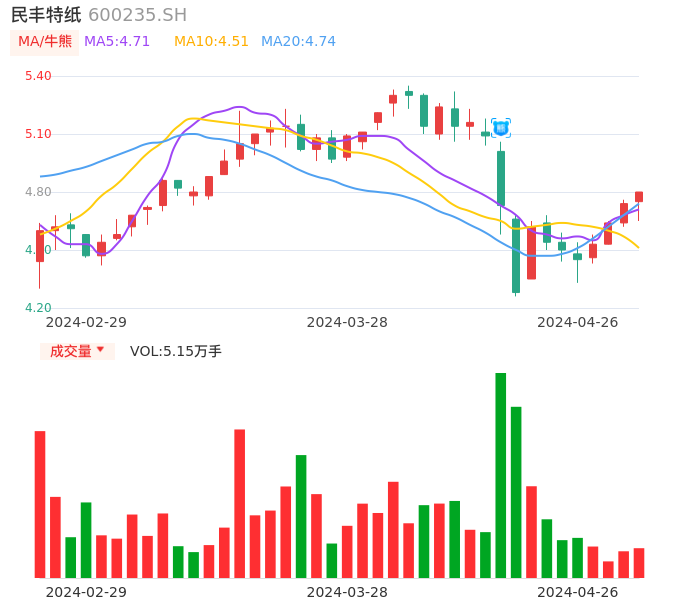Click the 5.40 price axis label
This screenshot has height=606, width=686.
pyautogui.click(x=38, y=76)
